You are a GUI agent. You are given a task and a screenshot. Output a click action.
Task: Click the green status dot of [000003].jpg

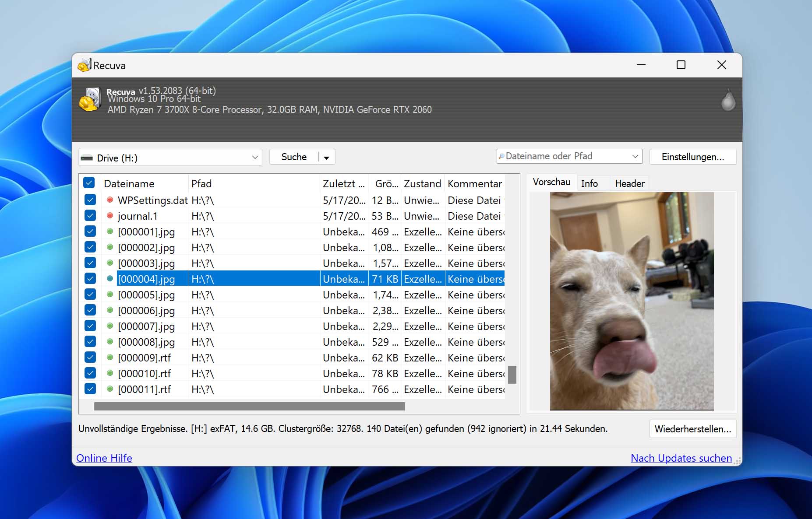click(110, 263)
